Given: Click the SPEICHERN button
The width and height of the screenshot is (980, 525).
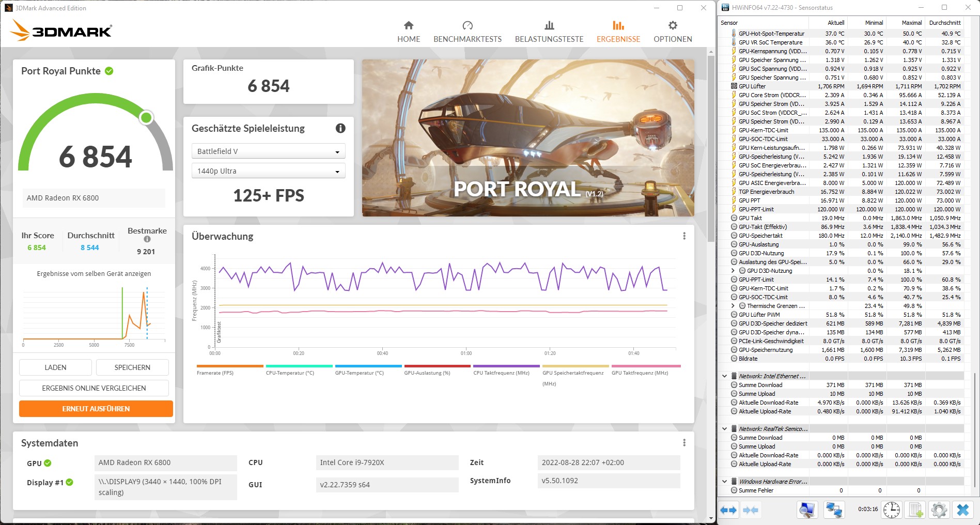Looking at the screenshot, I should tap(132, 367).
